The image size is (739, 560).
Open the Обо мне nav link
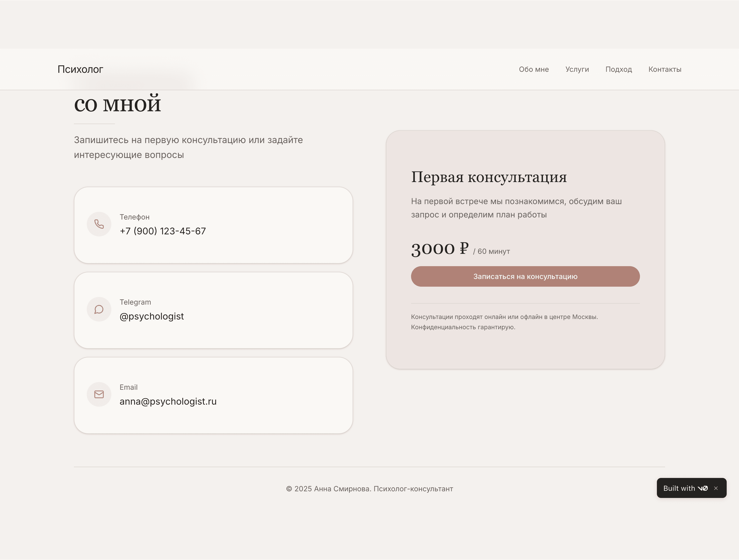click(533, 69)
